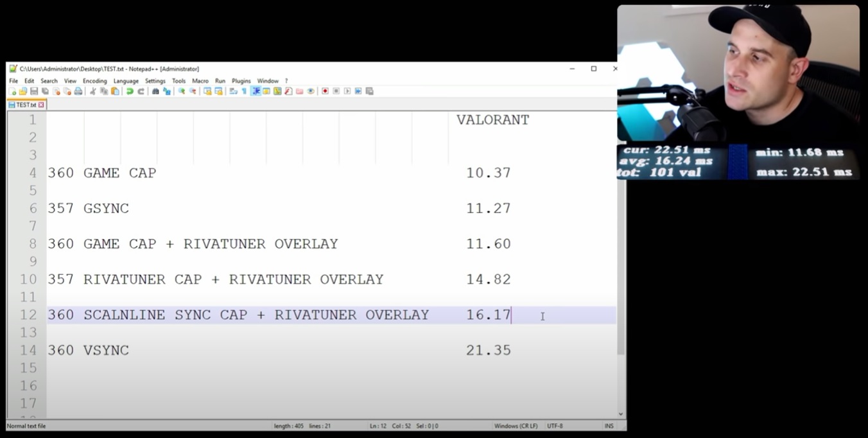Open the Encoding menu
The height and width of the screenshot is (438, 868).
(95, 81)
